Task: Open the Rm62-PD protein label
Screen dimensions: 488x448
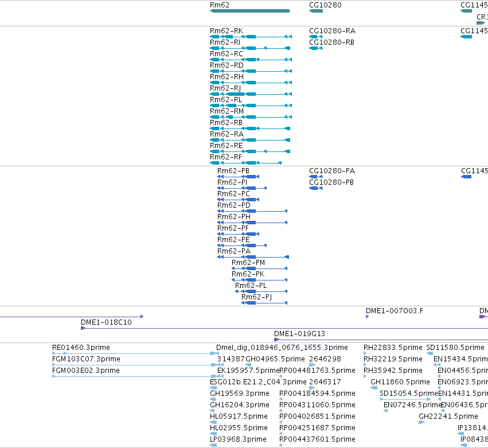Action: click(234, 205)
